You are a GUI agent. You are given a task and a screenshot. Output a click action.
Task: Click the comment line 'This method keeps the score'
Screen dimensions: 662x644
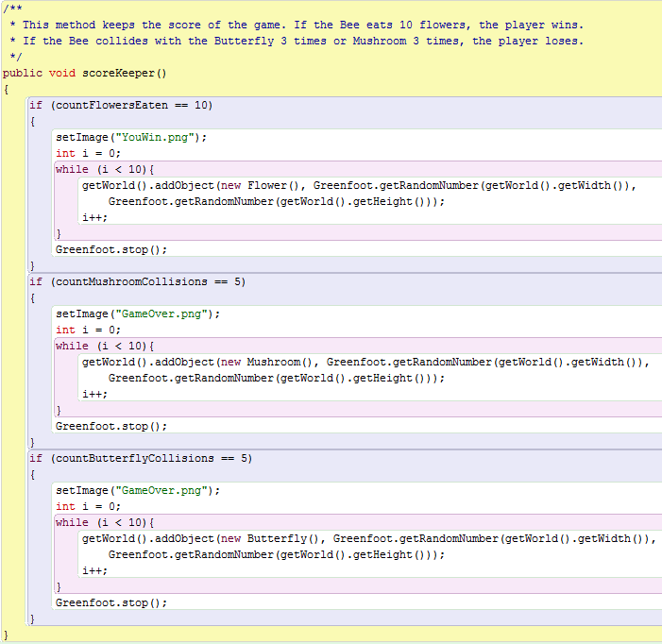tap(297, 25)
